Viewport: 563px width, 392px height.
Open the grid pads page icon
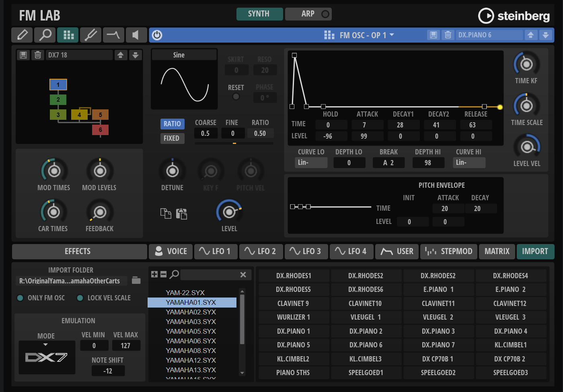pos(68,35)
